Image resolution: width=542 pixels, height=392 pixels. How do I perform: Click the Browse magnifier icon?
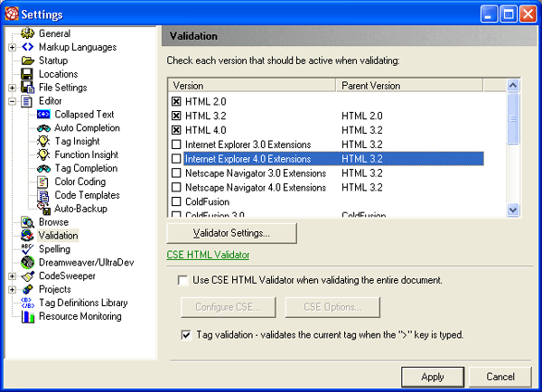(27, 222)
